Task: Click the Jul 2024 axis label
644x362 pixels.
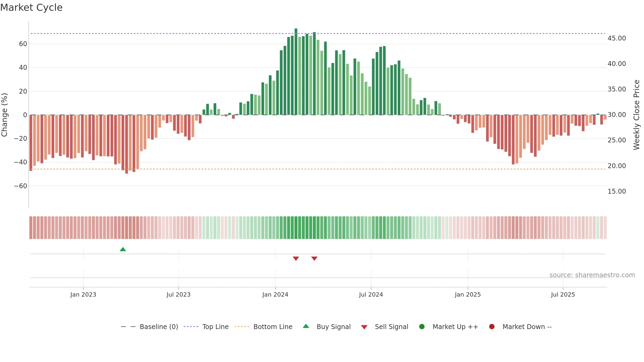Action: click(371, 294)
